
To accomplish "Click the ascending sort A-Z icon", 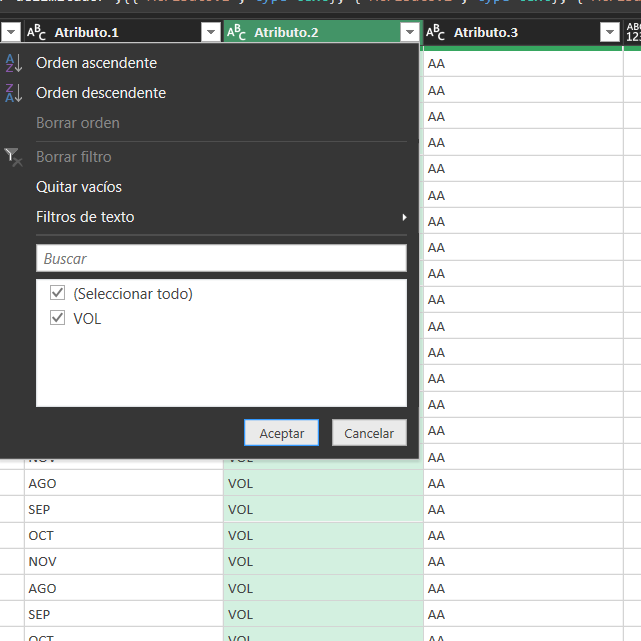I will pyautogui.click(x=13, y=63).
